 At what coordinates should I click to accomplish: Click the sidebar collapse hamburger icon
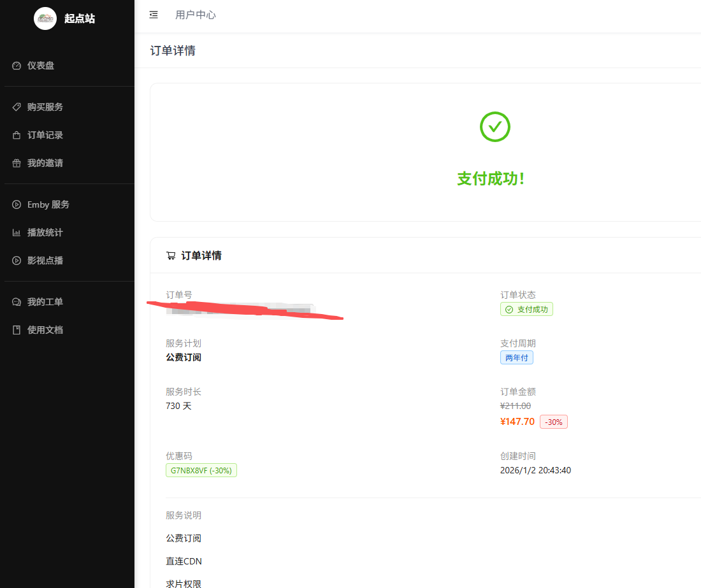154,15
